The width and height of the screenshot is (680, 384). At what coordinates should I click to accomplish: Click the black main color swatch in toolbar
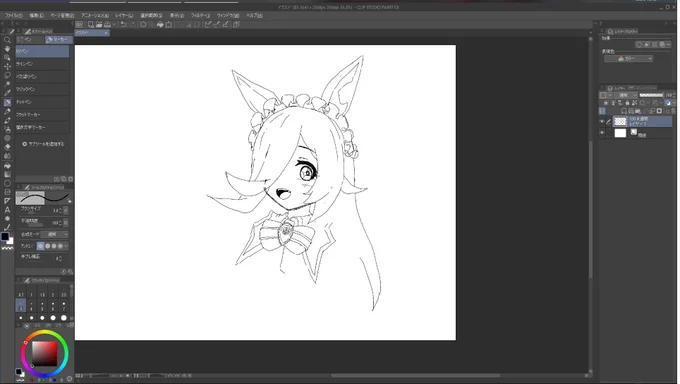(x=4, y=236)
